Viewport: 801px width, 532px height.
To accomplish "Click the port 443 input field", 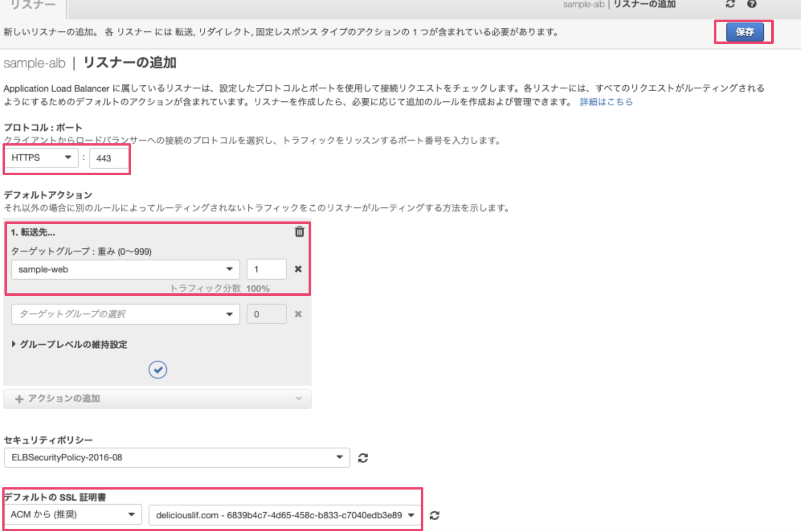I will coord(108,158).
